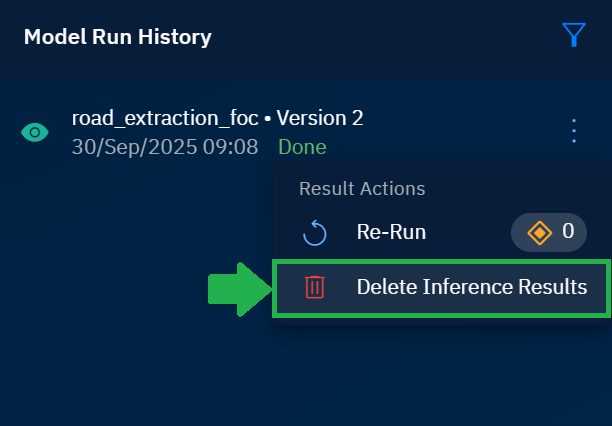The width and height of the screenshot is (612, 426).
Task: Toggle visibility eye for road_extraction_foc run
Action: (x=35, y=132)
